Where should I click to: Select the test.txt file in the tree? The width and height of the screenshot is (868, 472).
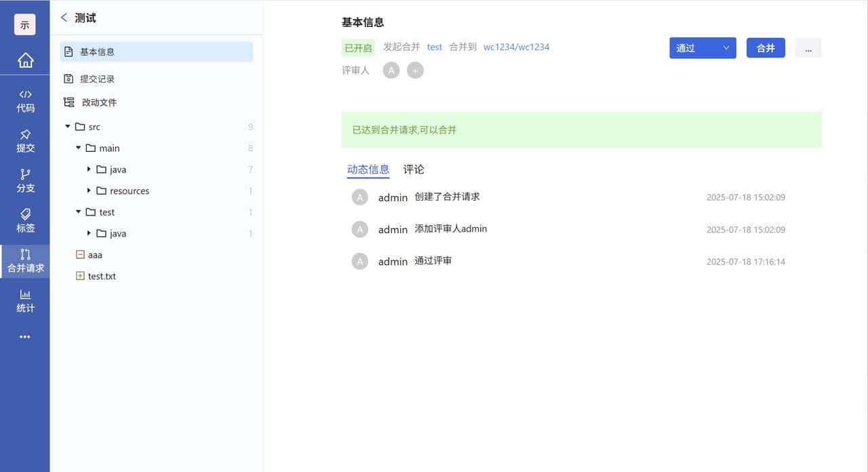point(102,276)
